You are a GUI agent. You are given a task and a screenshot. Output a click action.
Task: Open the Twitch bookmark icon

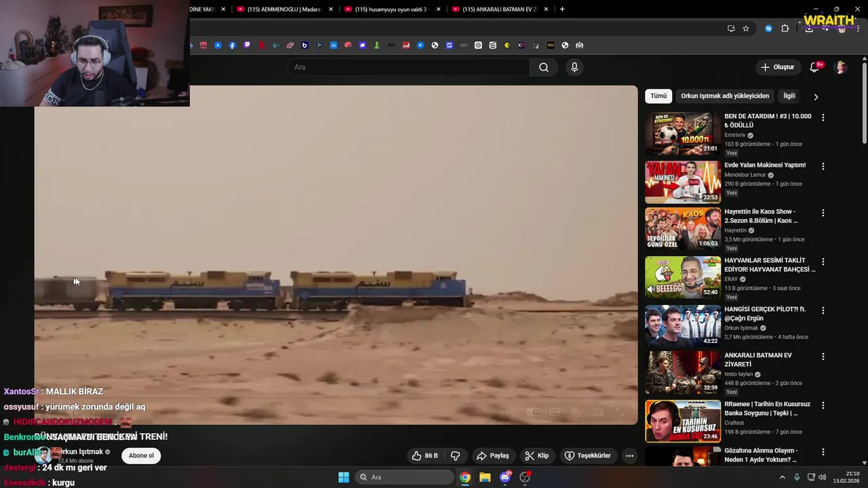247,45
